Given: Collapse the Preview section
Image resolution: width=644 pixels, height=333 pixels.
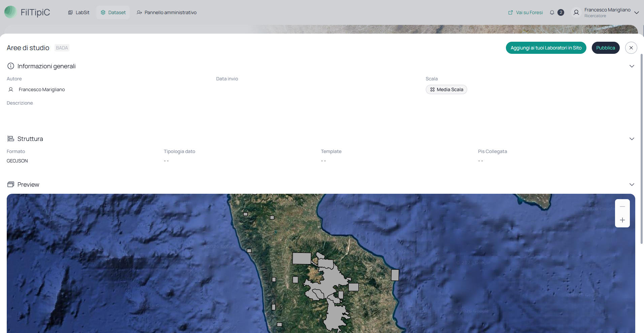Looking at the screenshot, I should pos(632,184).
